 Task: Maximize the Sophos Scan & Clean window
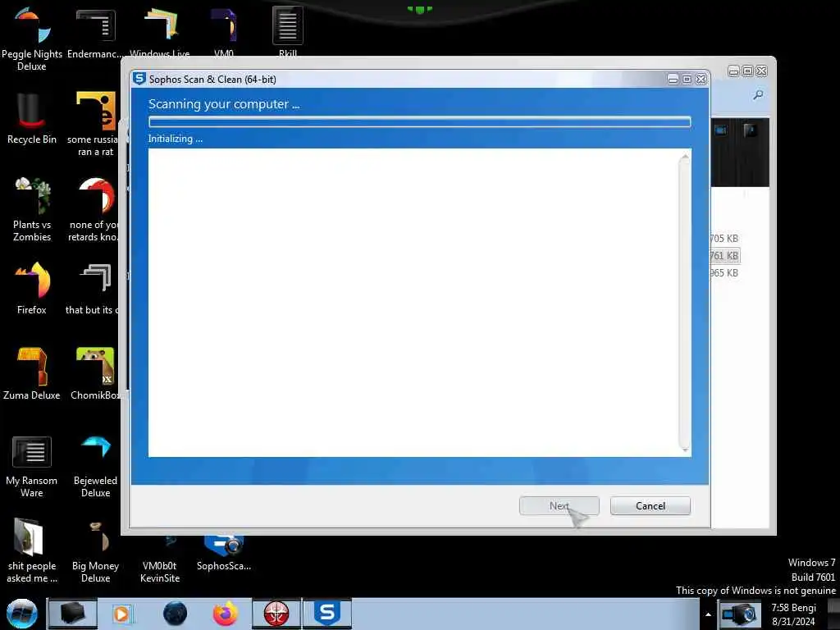point(687,80)
